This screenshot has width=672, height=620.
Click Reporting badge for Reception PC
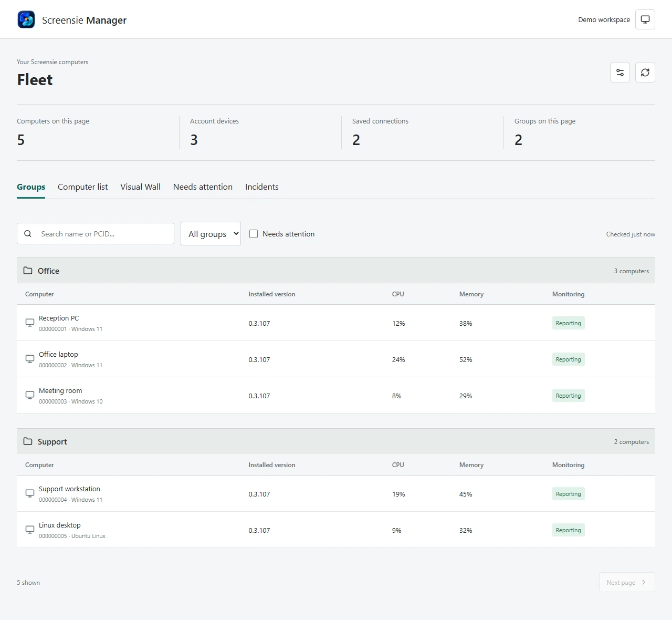tap(568, 323)
